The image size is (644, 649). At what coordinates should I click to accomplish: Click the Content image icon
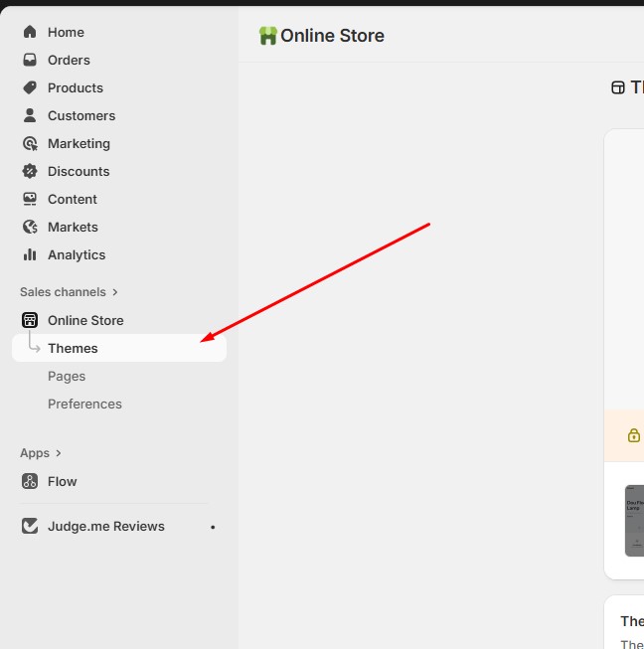30,199
